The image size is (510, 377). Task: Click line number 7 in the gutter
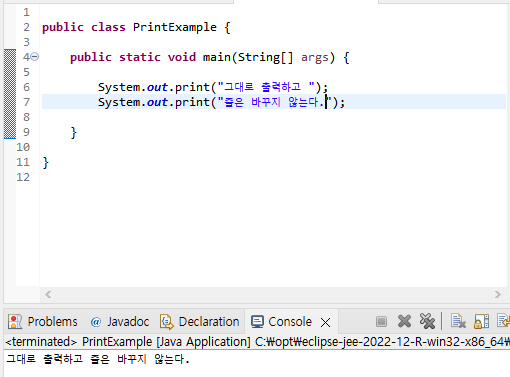(27, 102)
